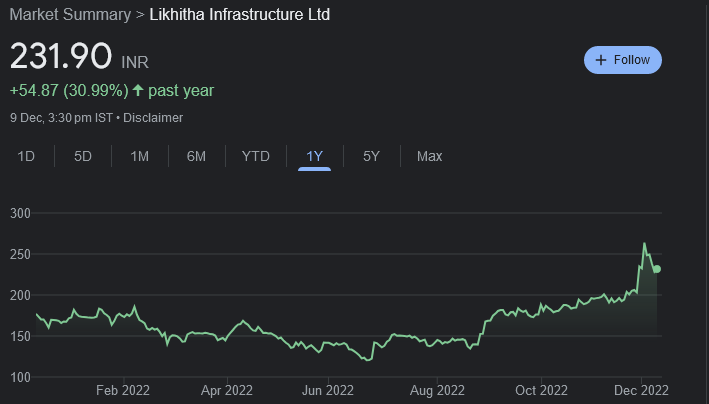Show the 5Y price history
The width and height of the screenshot is (709, 404).
(371, 156)
